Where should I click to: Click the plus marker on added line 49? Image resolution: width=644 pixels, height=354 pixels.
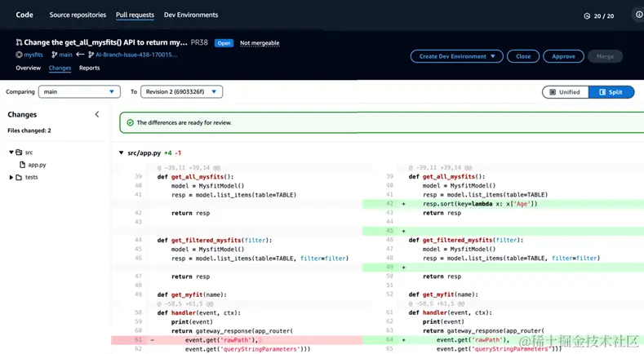(404, 268)
